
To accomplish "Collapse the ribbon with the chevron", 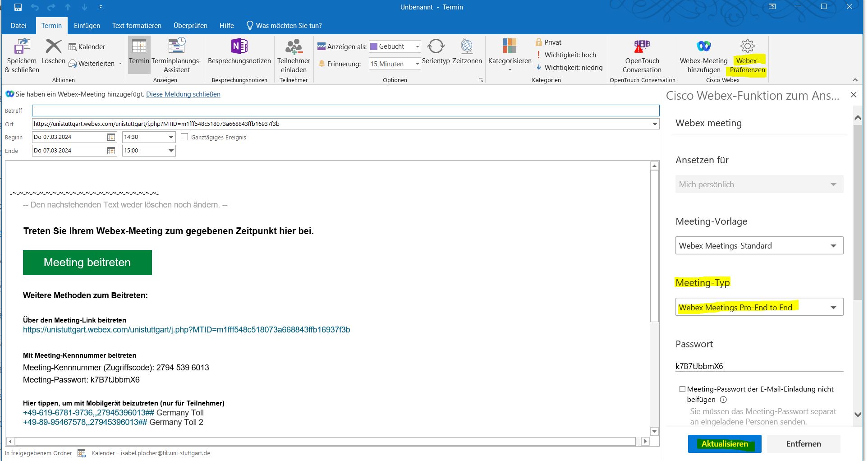I will tap(855, 80).
